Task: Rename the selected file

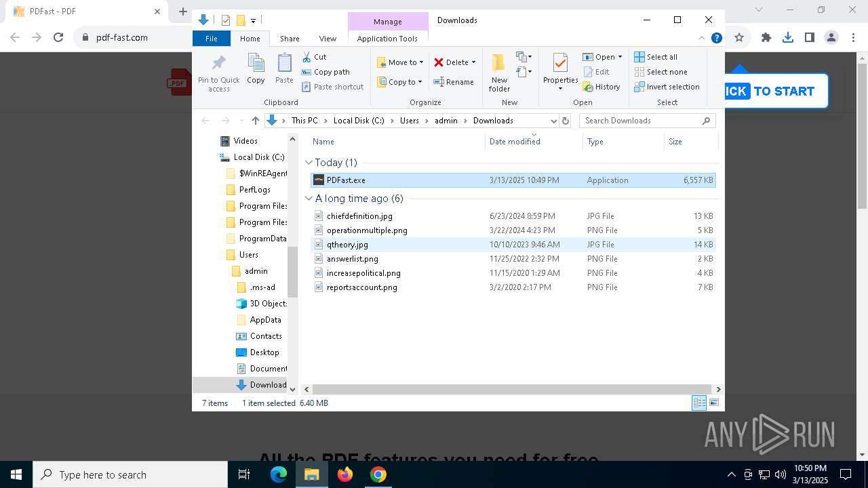Action: pos(454,82)
